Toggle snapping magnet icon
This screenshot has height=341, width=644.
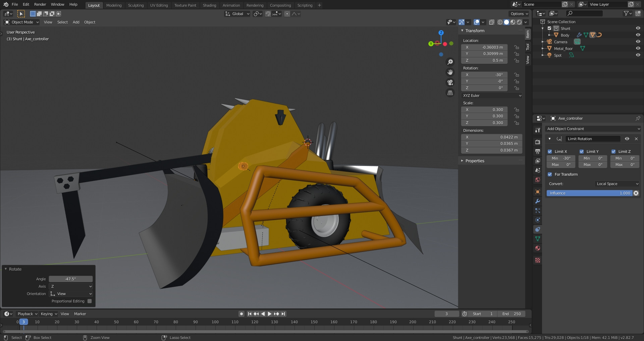[268, 14]
